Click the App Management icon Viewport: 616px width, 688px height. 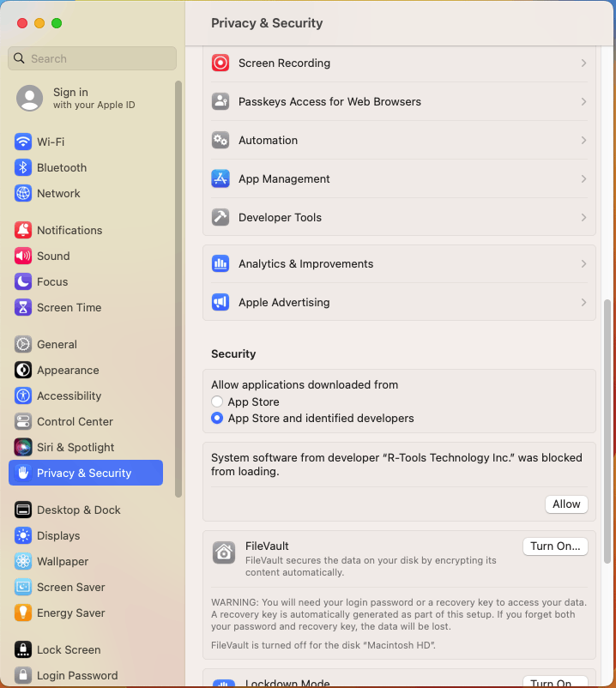220,179
